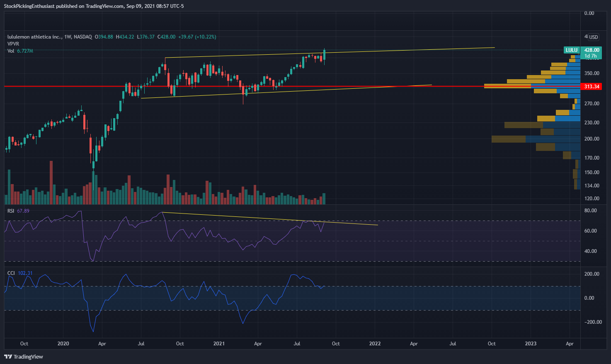The height and width of the screenshot is (364, 611).
Task: Open the USD currency selector
Action: [594, 37]
